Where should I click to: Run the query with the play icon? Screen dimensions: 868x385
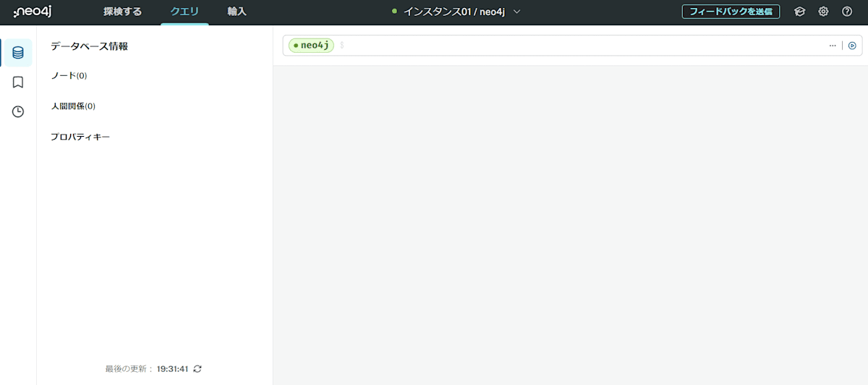pyautogui.click(x=852, y=46)
